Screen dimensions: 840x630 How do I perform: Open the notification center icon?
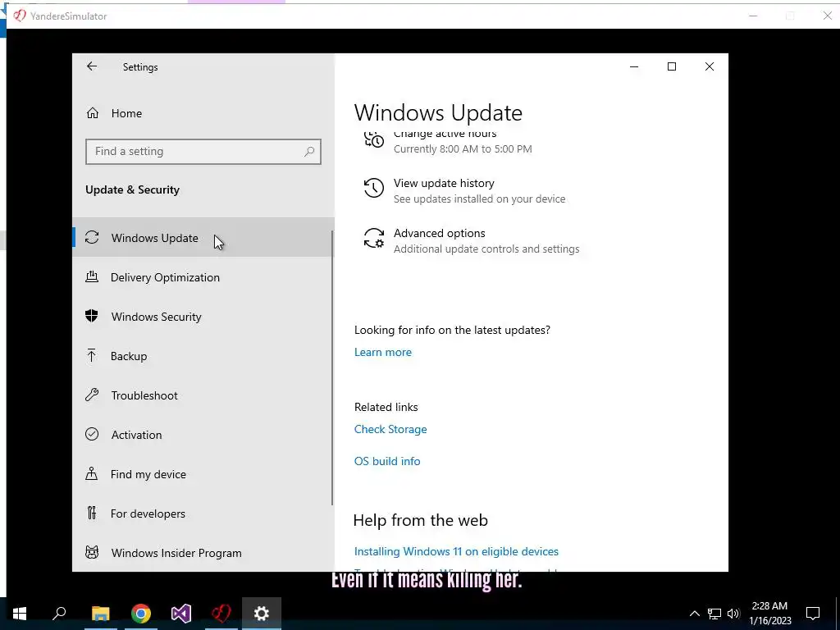click(813, 614)
